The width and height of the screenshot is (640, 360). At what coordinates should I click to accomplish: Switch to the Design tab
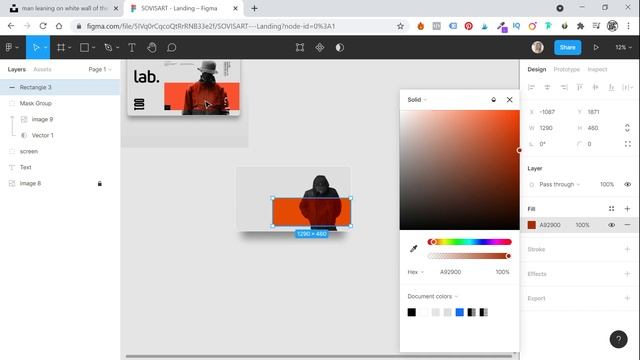pos(536,69)
